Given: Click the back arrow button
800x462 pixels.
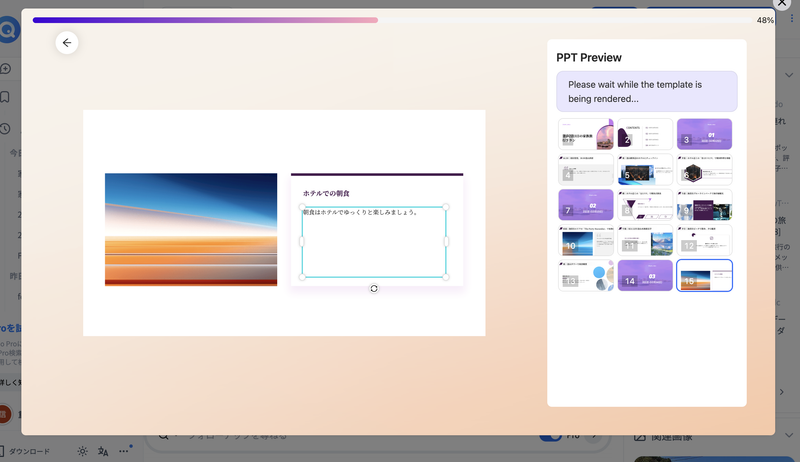Looking at the screenshot, I should tap(67, 42).
